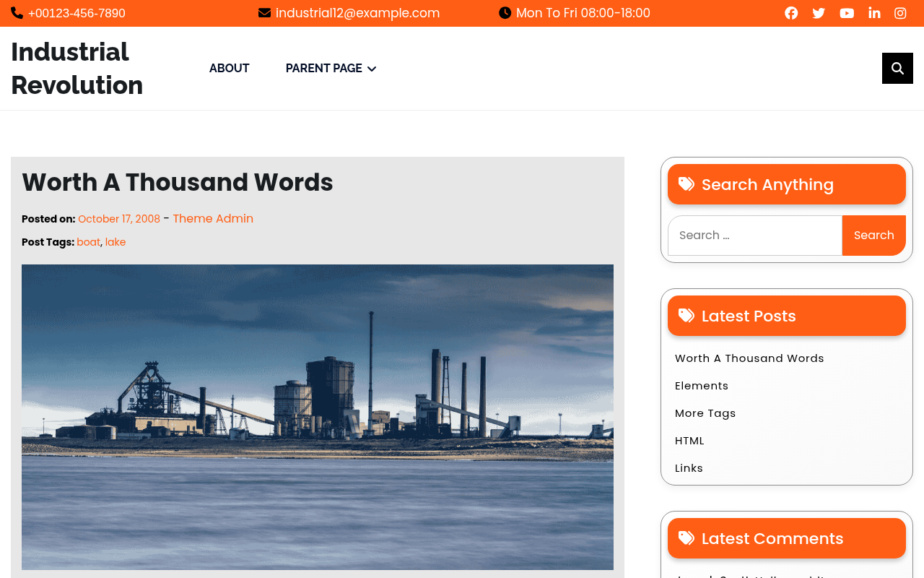Image resolution: width=924 pixels, height=578 pixels.
Task: Click the tags icon beside Search Anything
Action: pos(687,184)
